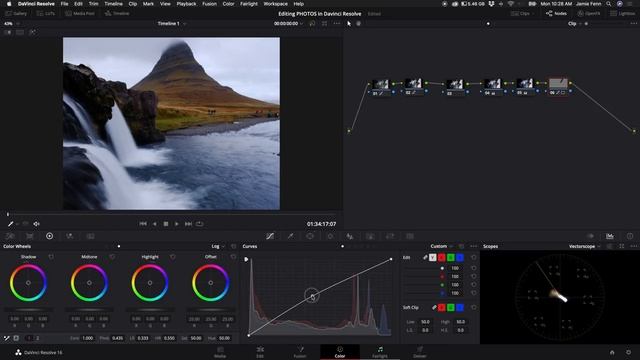Toggle the Nodes panel button

pos(556,13)
